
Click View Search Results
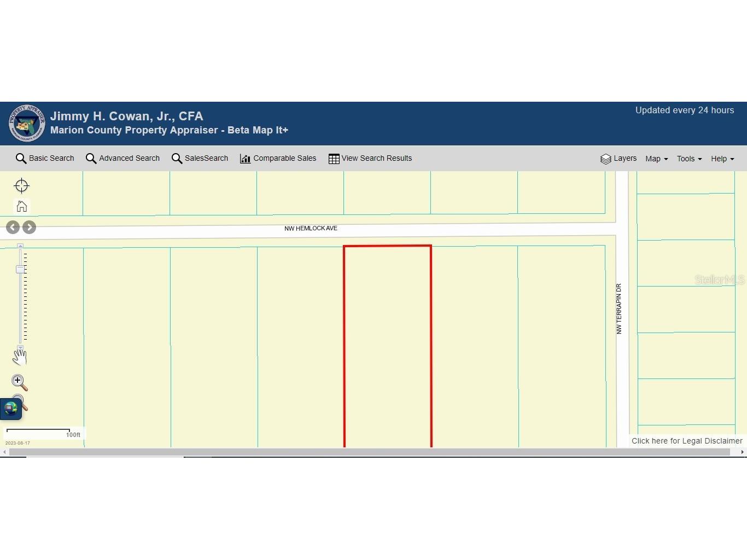370,159
